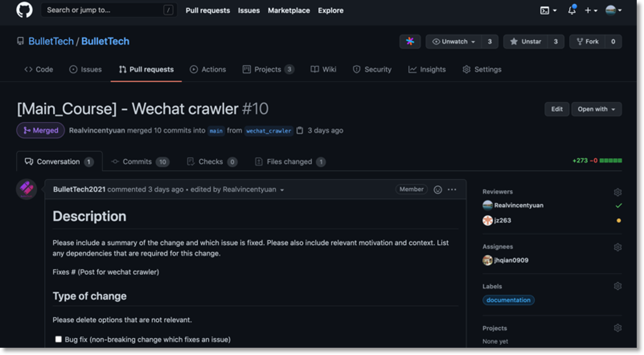Image resolution: width=644 pixels, height=355 pixels.
Task: Switch to the Insights tab
Action: (427, 69)
